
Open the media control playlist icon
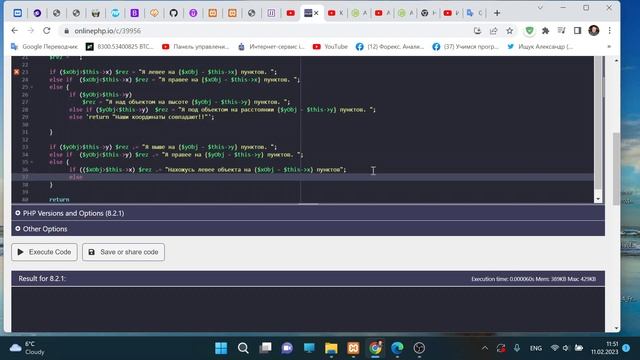pyautogui.click(x=562, y=31)
